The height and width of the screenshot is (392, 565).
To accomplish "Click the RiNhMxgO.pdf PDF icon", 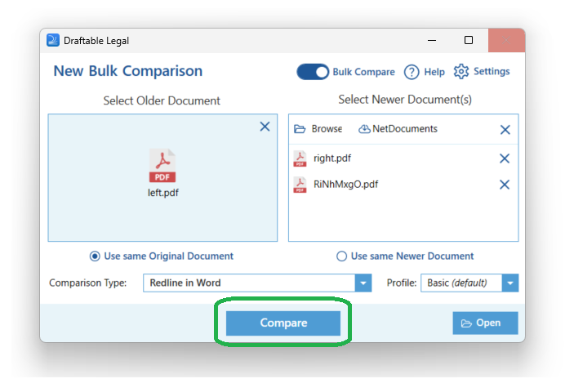I will pos(300,185).
